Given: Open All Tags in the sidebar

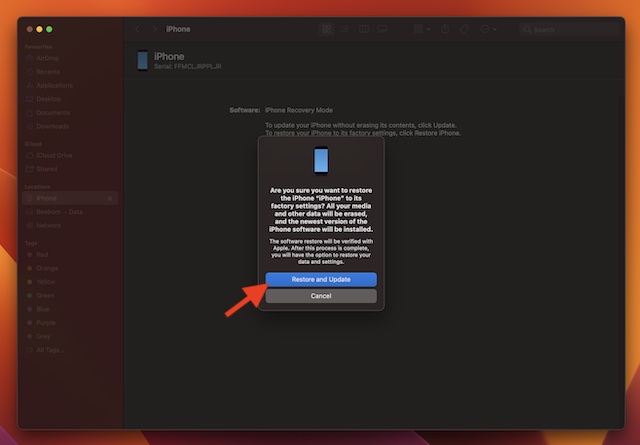Looking at the screenshot, I should [x=51, y=350].
